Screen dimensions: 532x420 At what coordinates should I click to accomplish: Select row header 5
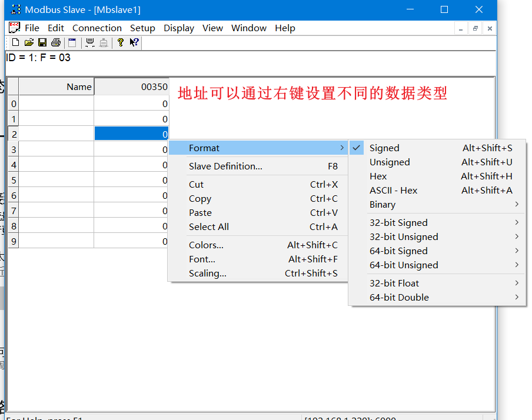pos(14,180)
